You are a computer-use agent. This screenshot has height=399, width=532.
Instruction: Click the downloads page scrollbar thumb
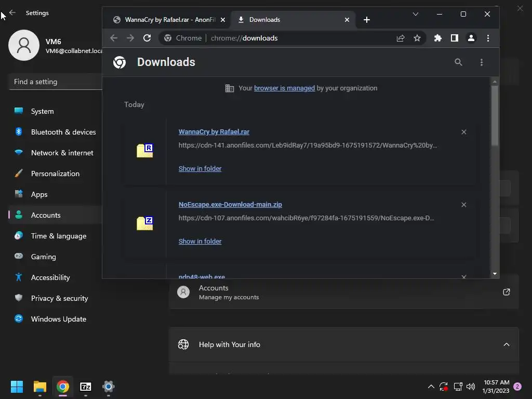pyautogui.click(x=495, y=115)
